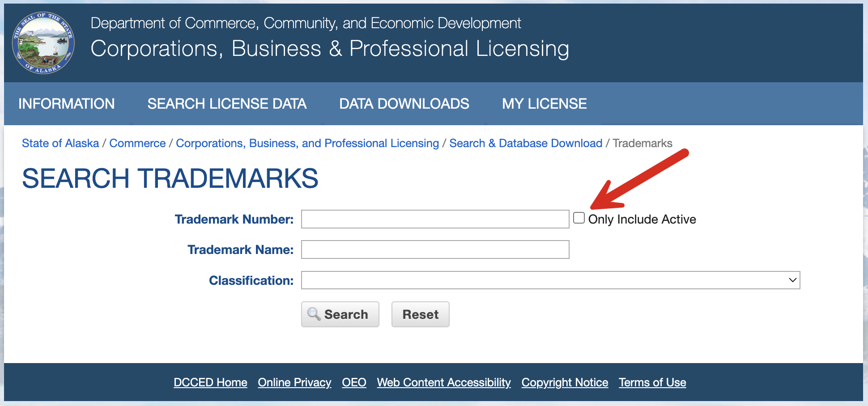The height and width of the screenshot is (406, 868).
Task: Open the OEO footer link
Action: pos(354,382)
